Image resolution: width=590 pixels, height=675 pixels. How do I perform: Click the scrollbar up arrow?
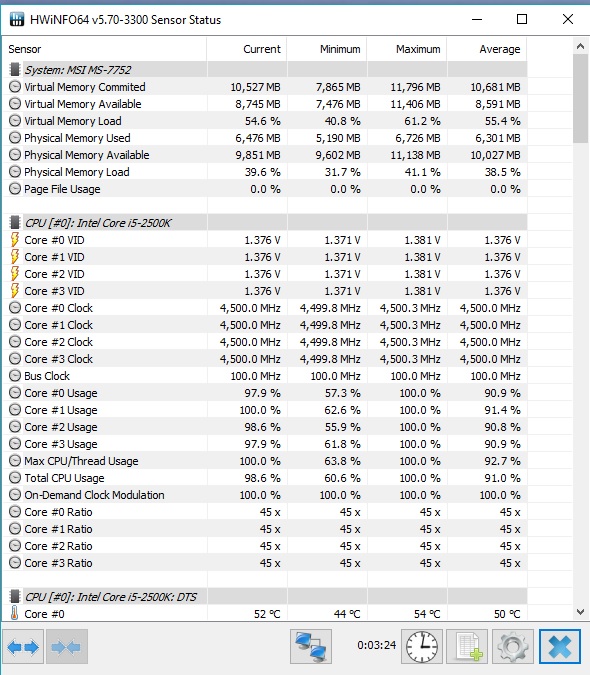(x=580, y=46)
